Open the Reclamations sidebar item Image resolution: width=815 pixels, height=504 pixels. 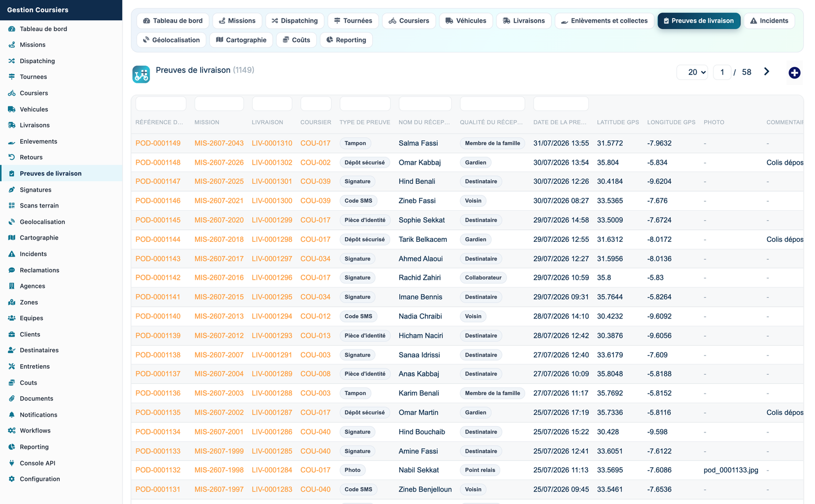coord(39,271)
